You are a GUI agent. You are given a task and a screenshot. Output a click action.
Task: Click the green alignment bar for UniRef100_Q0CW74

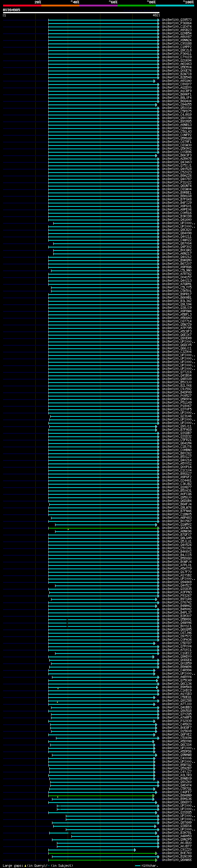(x=104, y=528)
